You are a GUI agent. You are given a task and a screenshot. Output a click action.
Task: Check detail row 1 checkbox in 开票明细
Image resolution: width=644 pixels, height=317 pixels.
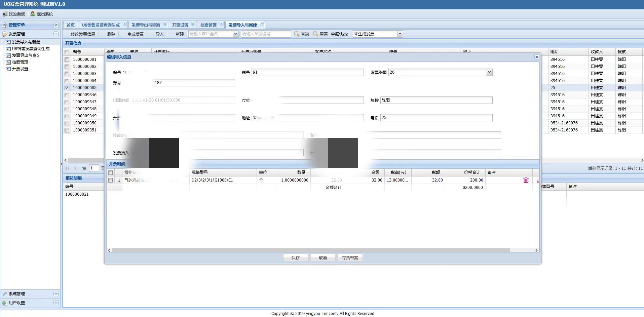point(110,180)
